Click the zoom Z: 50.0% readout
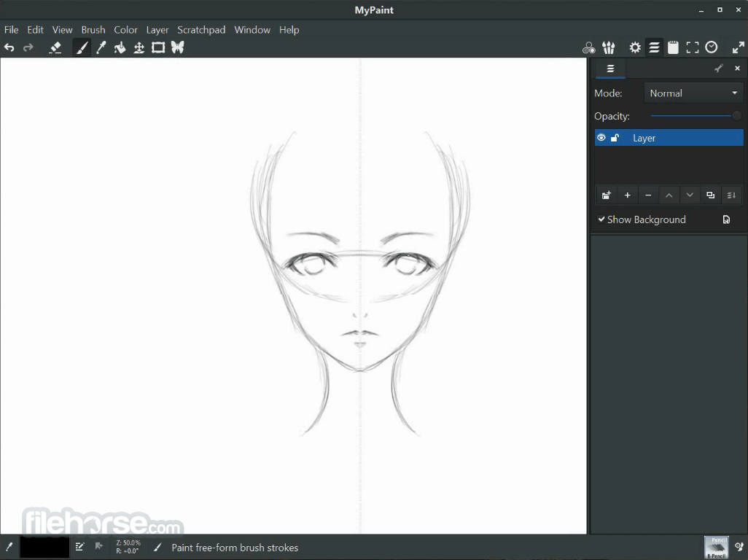 (x=128, y=542)
